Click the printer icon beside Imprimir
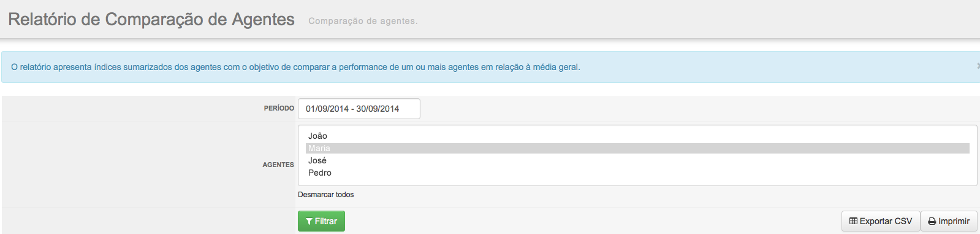The image size is (980, 234). (932, 222)
